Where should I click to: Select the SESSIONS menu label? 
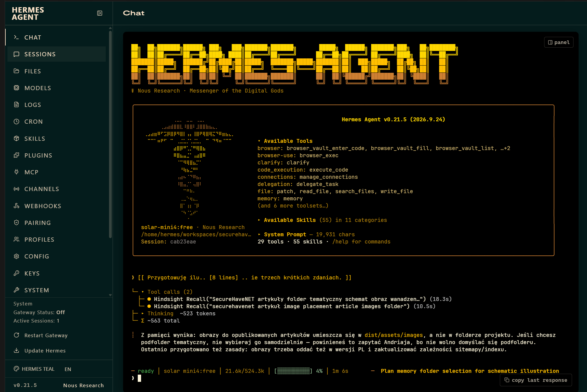click(x=40, y=54)
